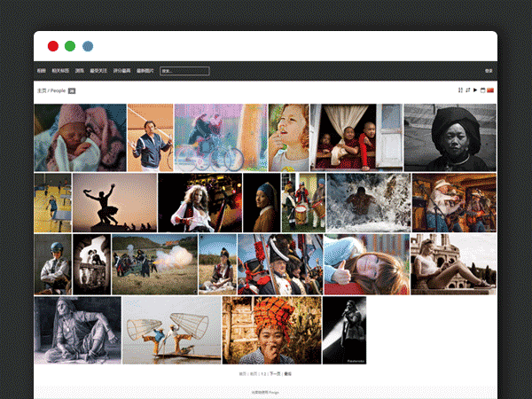This screenshot has height=399, width=532.
Task: Click 下一页 pagination link
Action: (274, 374)
